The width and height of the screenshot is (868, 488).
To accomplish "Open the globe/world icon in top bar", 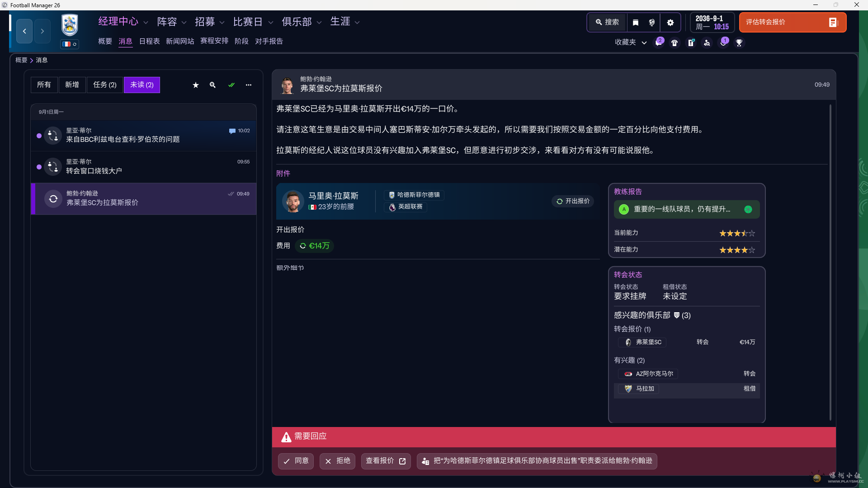I will (651, 22).
